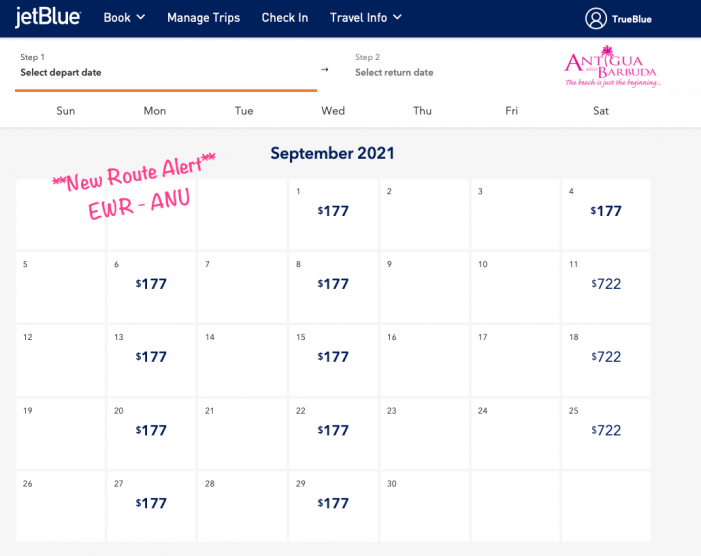Click the jetBlue logo
Viewport: 701px width, 556px height.
click(x=48, y=17)
